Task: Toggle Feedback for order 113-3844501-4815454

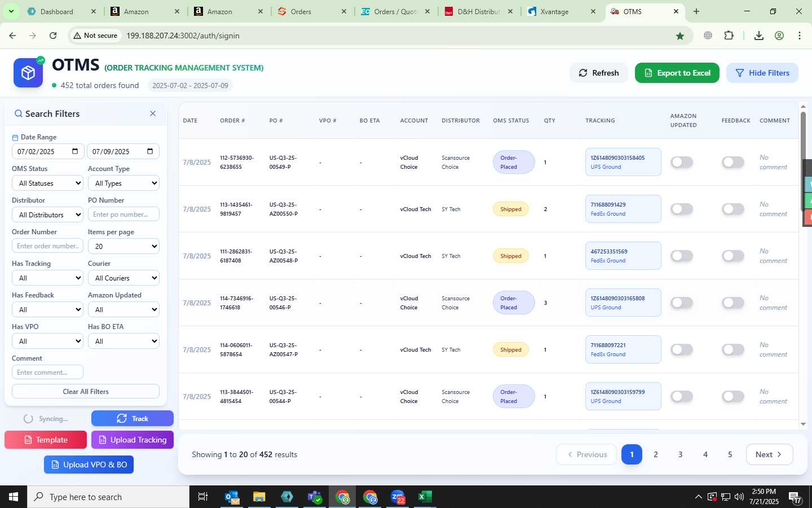Action: 733,396
